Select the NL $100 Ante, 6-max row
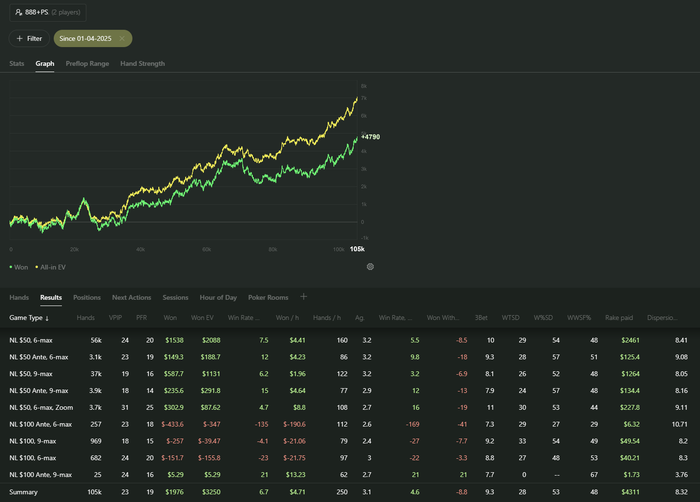 coord(40,423)
